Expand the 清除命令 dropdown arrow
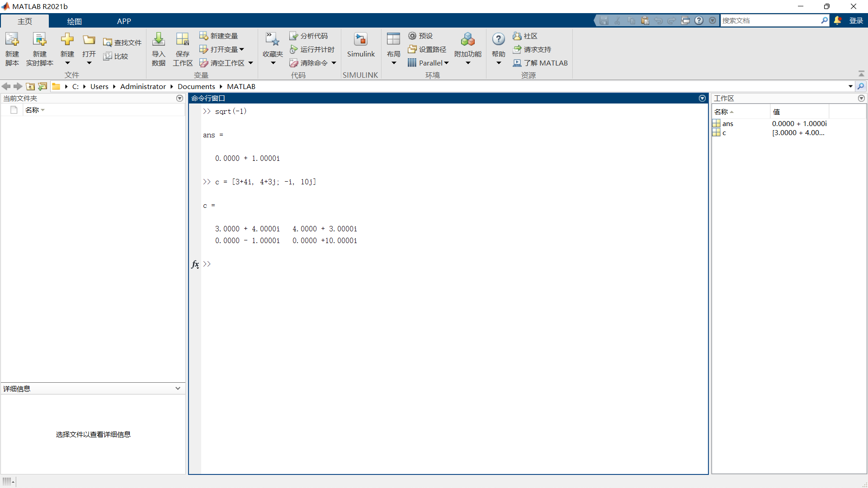The image size is (868, 488). tap(334, 63)
